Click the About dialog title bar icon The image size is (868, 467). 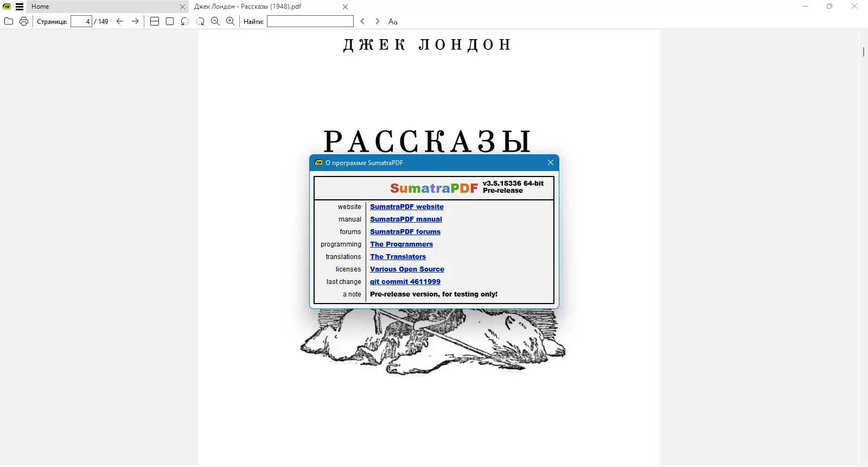coord(319,162)
